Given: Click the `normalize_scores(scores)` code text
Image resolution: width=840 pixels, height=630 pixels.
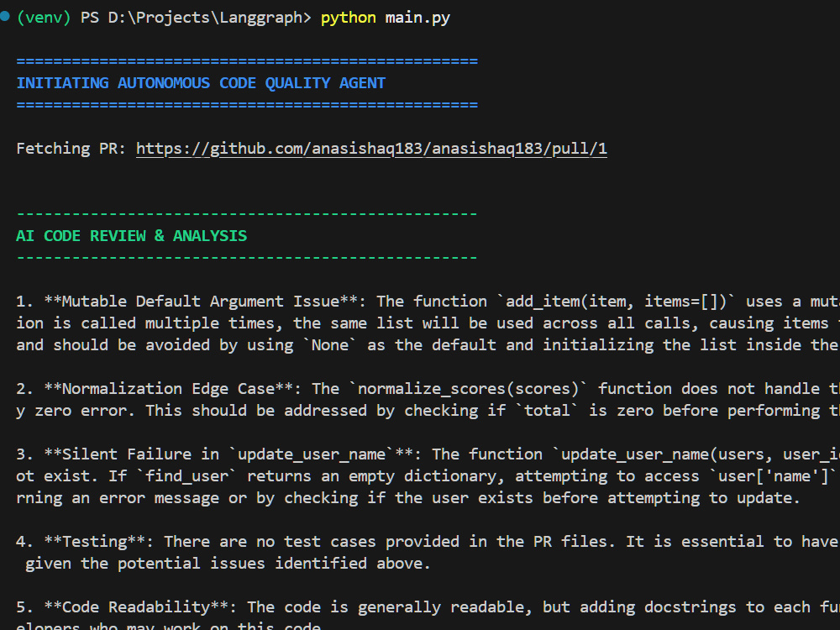Looking at the screenshot, I should pyautogui.click(x=469, y=389).
